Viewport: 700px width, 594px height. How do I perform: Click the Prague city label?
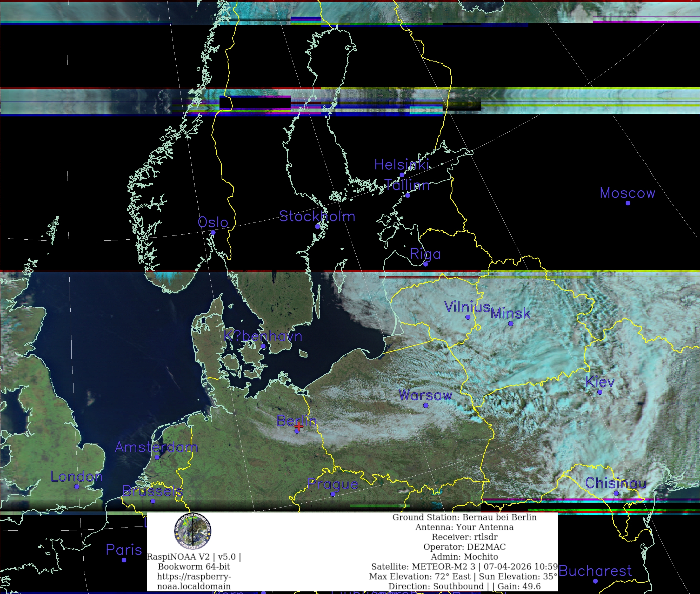point(332,484)
